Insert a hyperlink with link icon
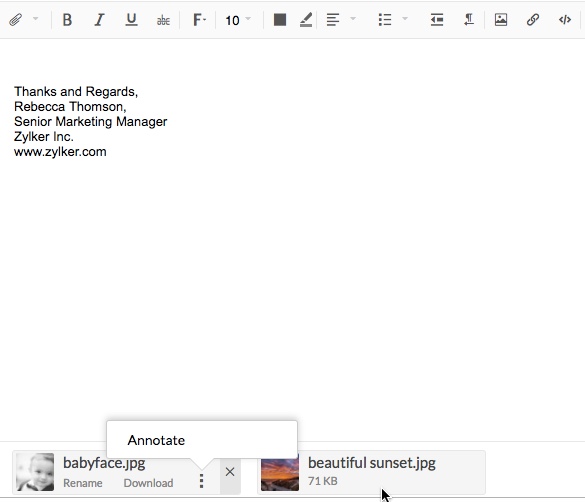The width and height of the screenshot is (585, 502). pyautogui.click(x=533, y=19)
